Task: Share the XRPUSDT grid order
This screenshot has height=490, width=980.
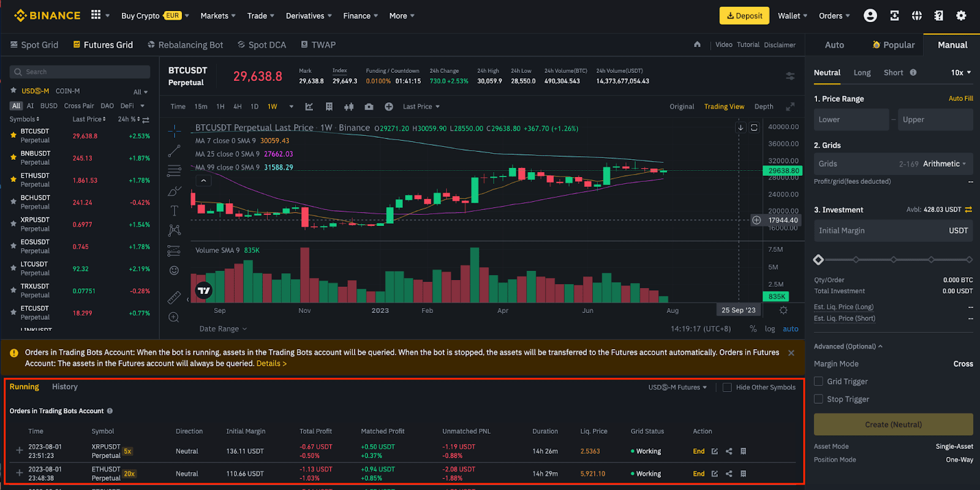Action: coord(729,451)
